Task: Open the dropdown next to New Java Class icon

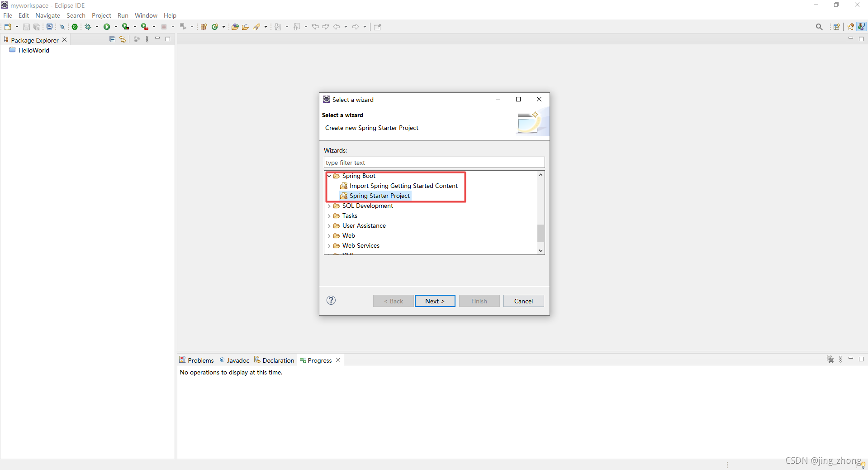Action: pyautogui.click(x=223, y=27)
